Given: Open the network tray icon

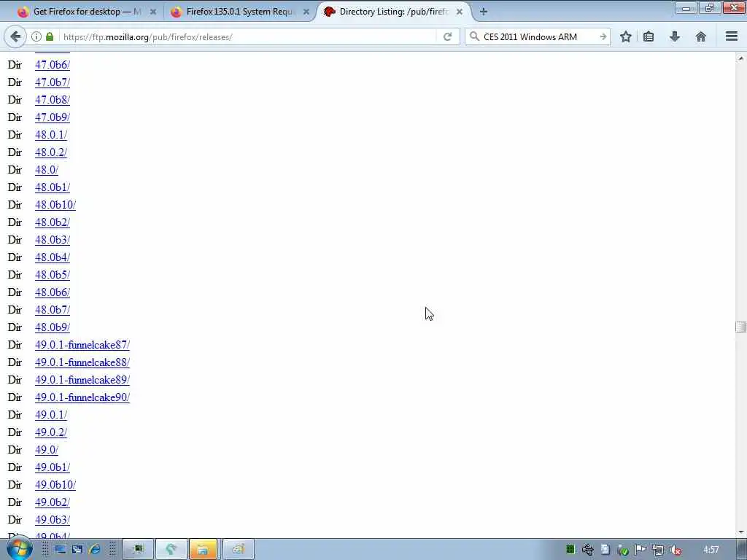Looking at the screenshot, I should [659, 550].
